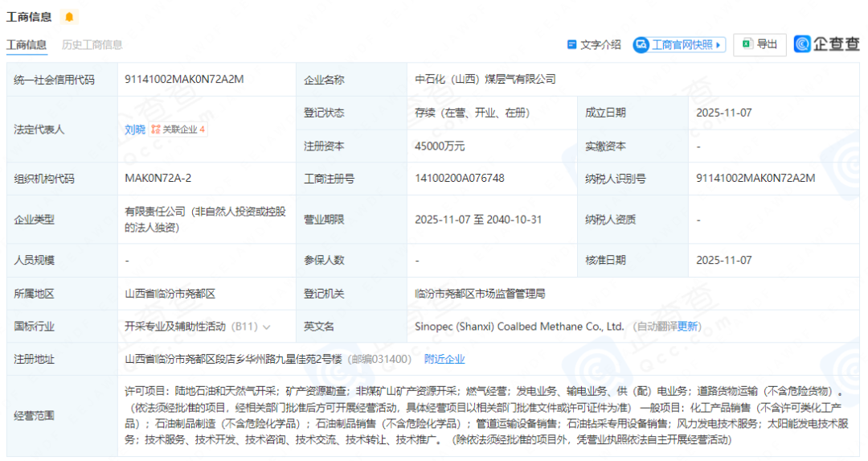Click the 文字介绍 document icon
Image resolution: width=868 pixels, height=461 pixels.
(x=572, y=44)
